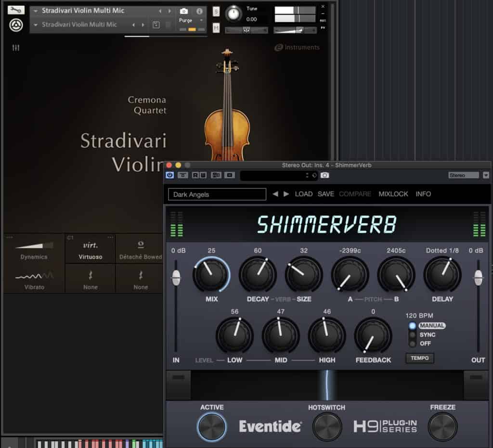Open Kontakt instrument info icon

pos(199,12)
